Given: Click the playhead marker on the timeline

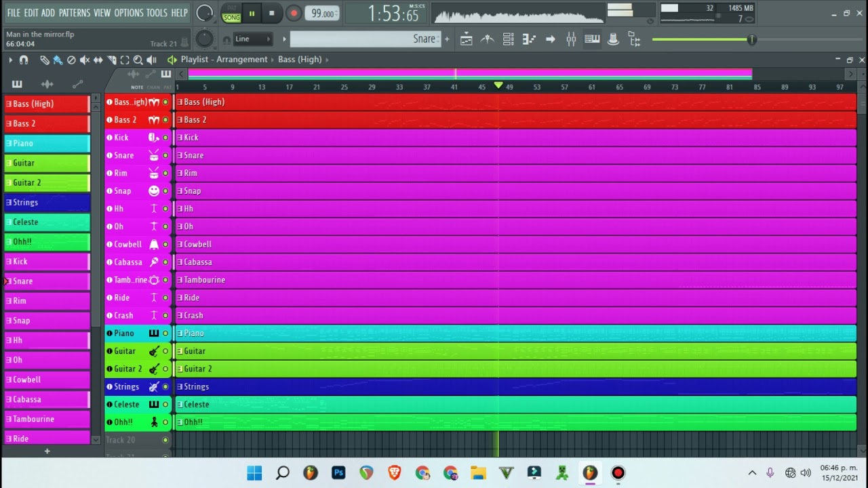Looking at the screenshot, I should [x=498, y=85].
